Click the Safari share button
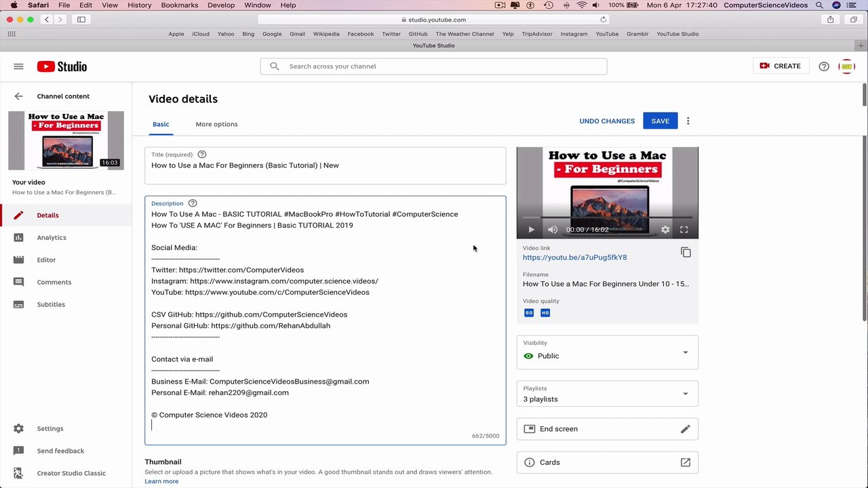Image resolution: width=868 pixels, height=488 pixels. coord(831,20)
